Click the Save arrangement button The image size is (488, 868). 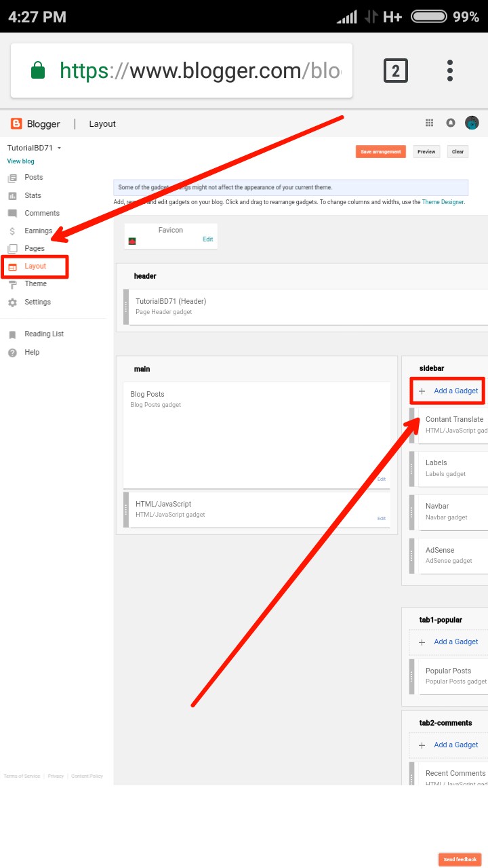coord(381,152)
